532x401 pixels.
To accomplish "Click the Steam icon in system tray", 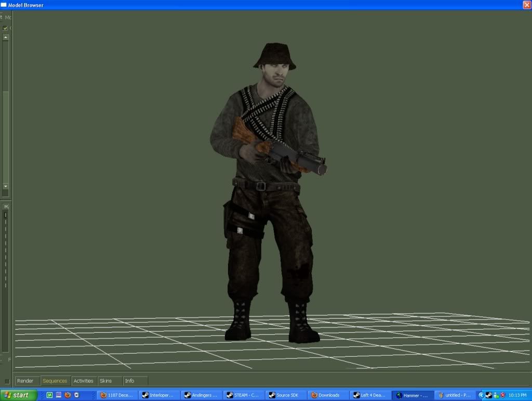I will [x=489, y=395].
